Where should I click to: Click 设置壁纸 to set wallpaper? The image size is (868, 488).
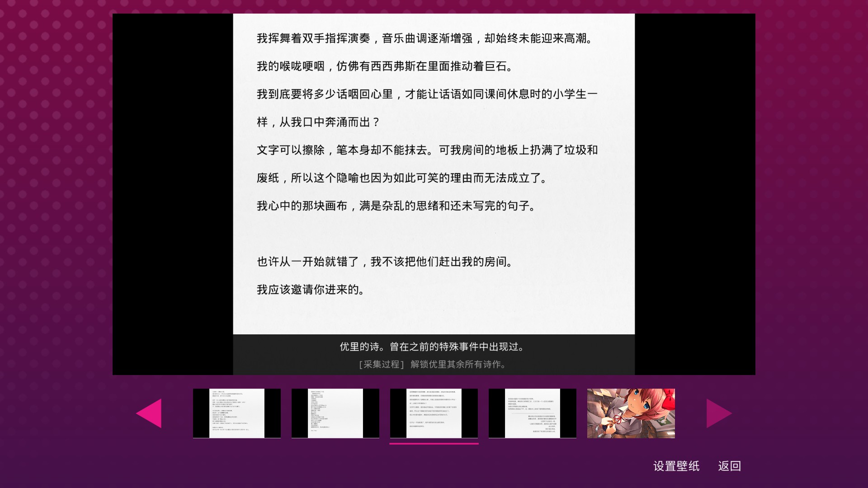click(x=676, y=466)
